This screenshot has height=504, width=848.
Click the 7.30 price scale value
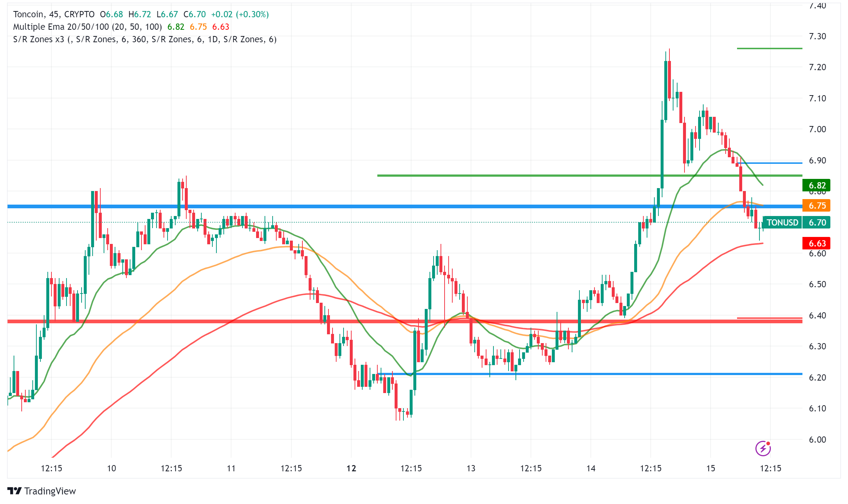pyautogui.click(x=817, y=36)
